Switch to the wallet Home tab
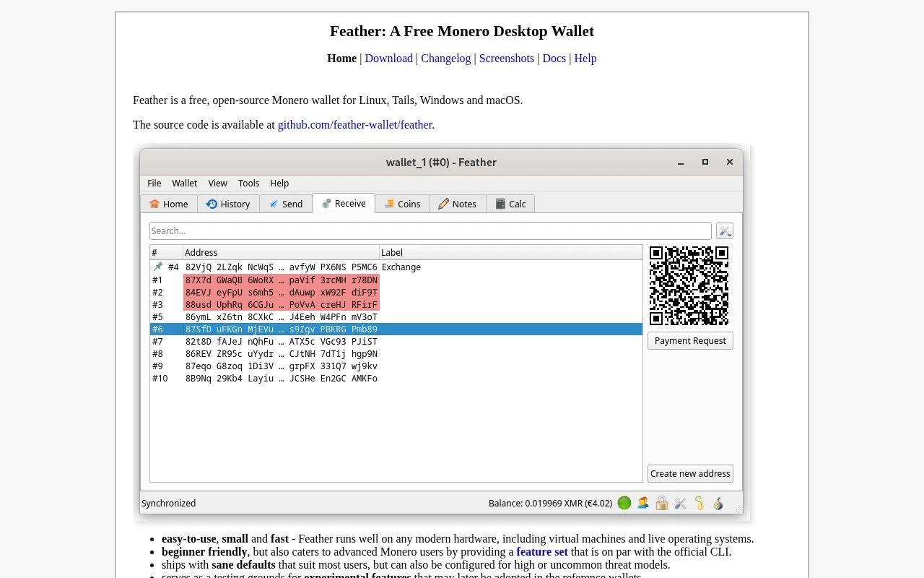Image resolution: width=924 pixels, height=578 pixels. click(x=169, y=204)
